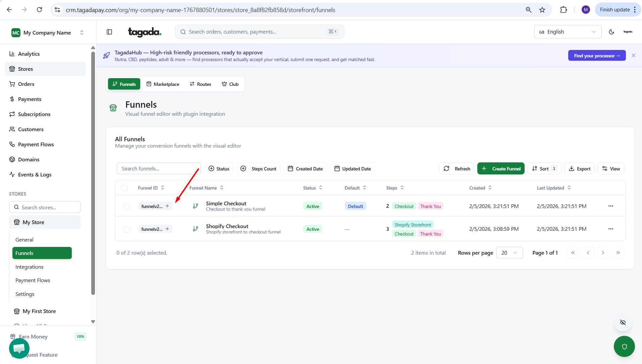This screenshot has height=364, width=642.
Task: Click the chat support bubble icon
Action: coord(19,348)
